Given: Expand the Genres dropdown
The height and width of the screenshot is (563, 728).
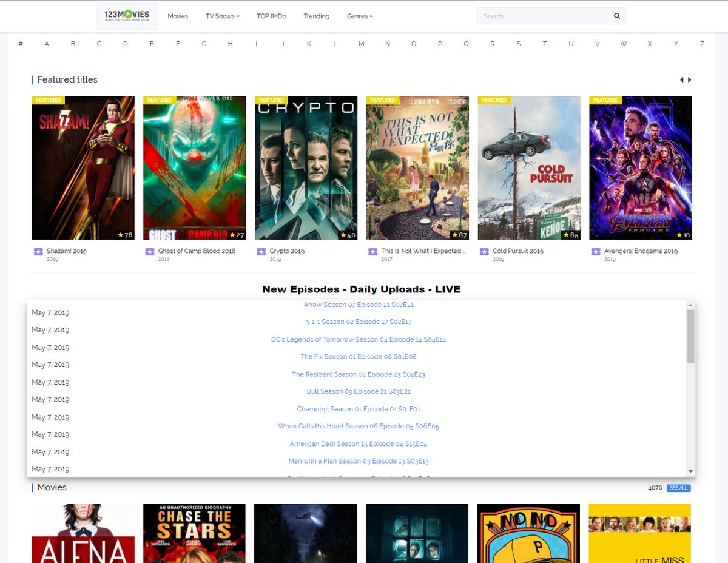Looking at the screenshot, I should pyautogui.click(x=360, y=16).
